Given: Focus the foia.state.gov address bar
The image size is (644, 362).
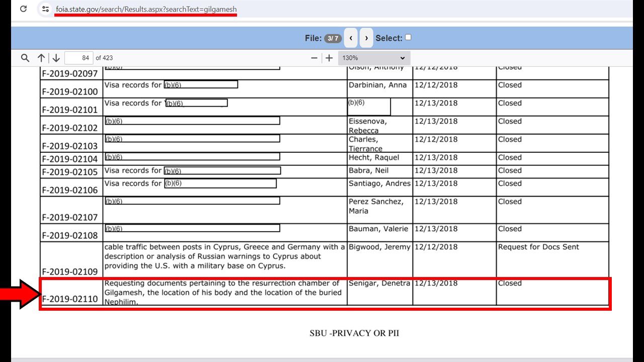Looking at the screenshot, I should [146, 9].
